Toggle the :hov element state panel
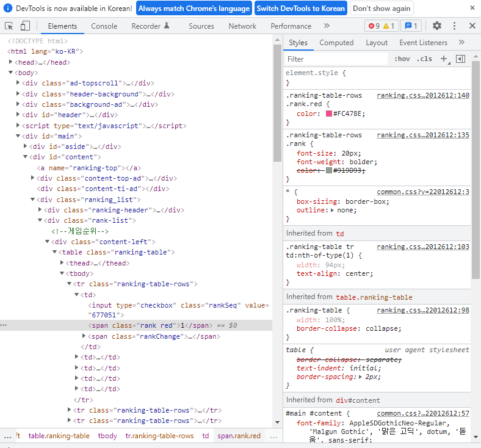Image resolution: width=481 pixels, height=448 pixels. pos(402,59)
